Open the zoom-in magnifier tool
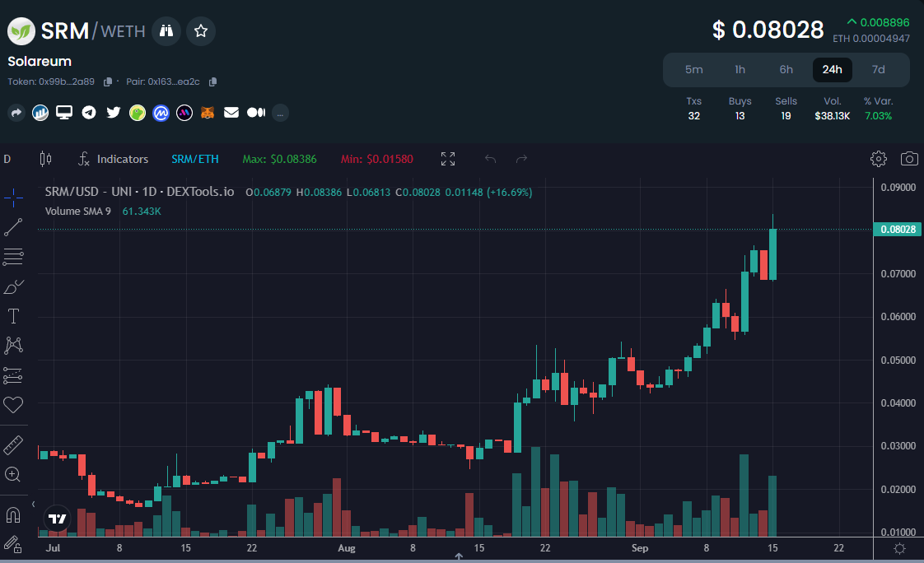Screen dimensions: 924x563 pyautogui.click(x=13, y=474)
